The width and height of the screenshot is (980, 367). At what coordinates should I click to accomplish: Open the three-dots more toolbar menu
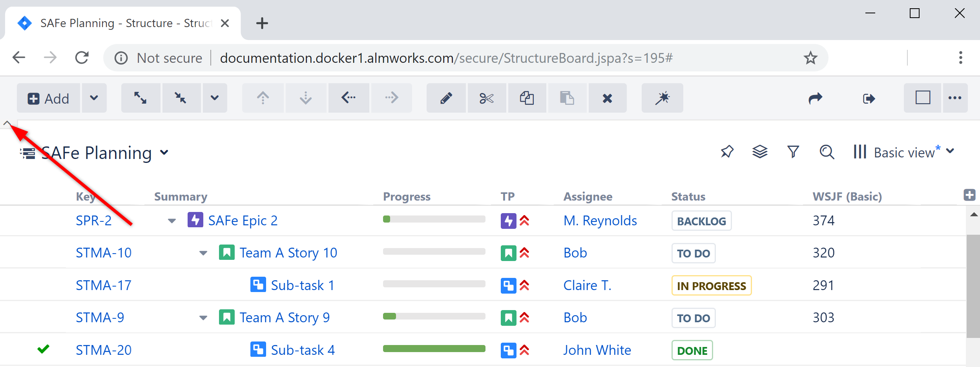pyautogui.click(x=955, y=98)
